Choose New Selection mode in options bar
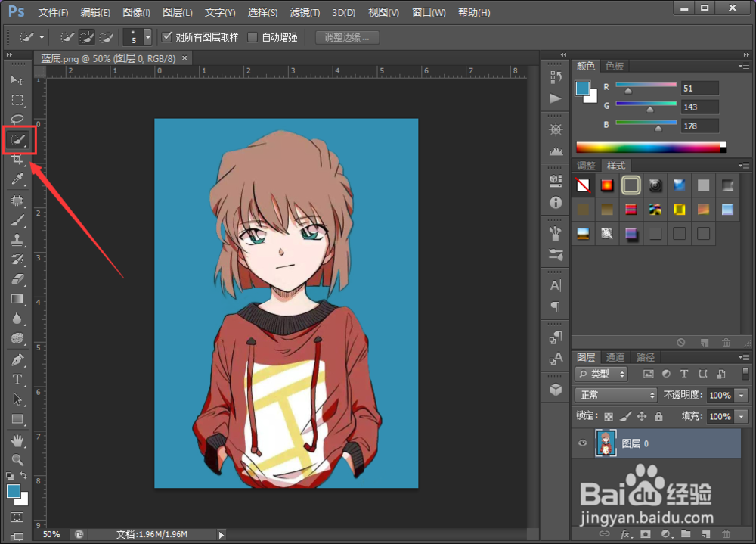The width and height of the screenshot is (756, 544). coord(67,36)
